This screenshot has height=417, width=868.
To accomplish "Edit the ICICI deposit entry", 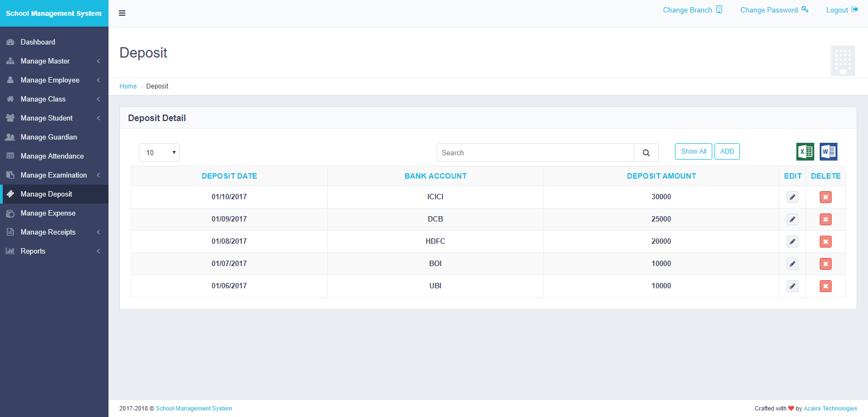I will (793, 197).
